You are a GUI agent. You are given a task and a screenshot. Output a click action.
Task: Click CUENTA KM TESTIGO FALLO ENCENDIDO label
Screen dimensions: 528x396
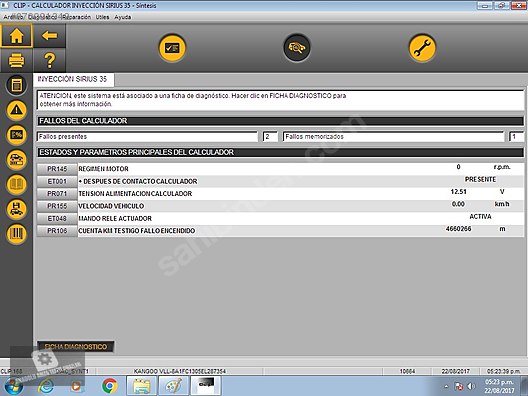[136, 231]
